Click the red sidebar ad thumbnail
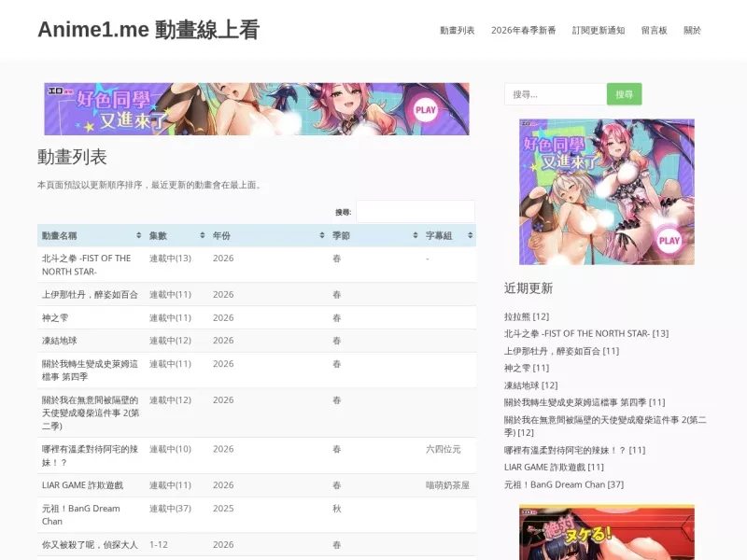 [x=606, y=532]
